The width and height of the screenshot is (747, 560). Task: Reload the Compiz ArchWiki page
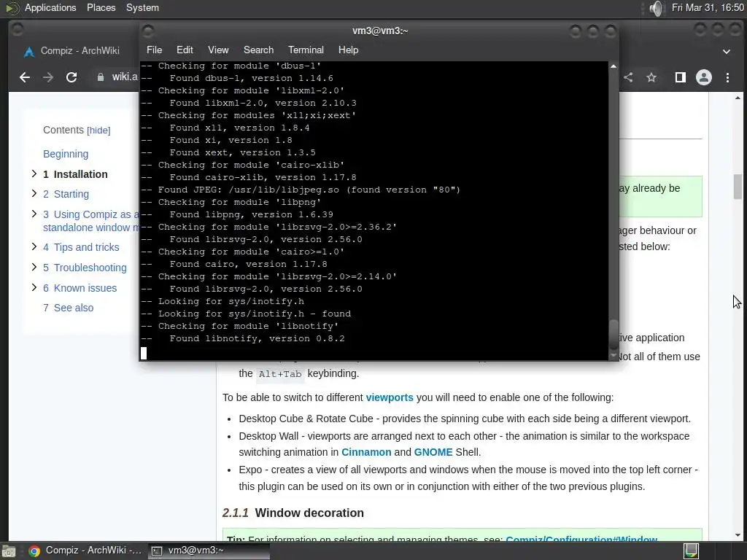(71, 77)
